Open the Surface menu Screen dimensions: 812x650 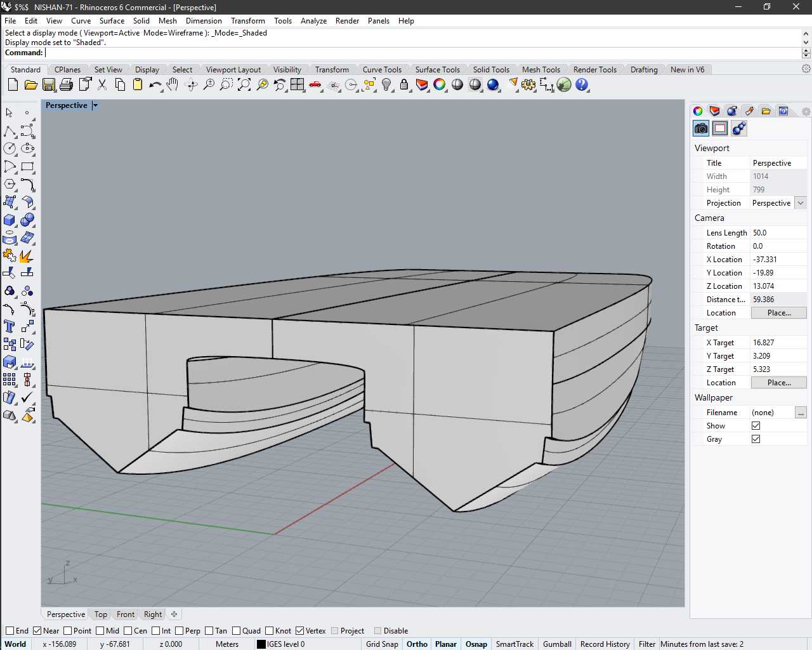point(112,20)
